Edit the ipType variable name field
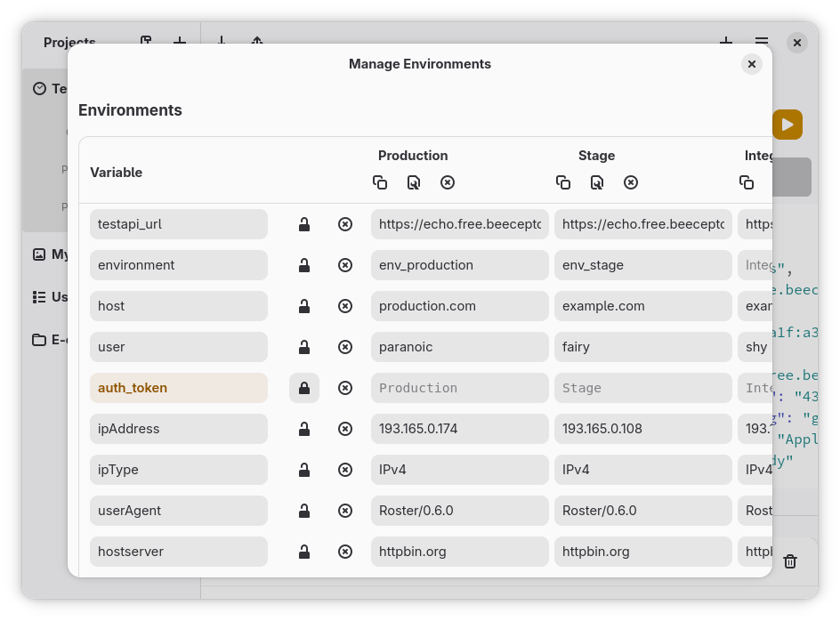This screenshot has width=840, height=621. tap(179, 470)
